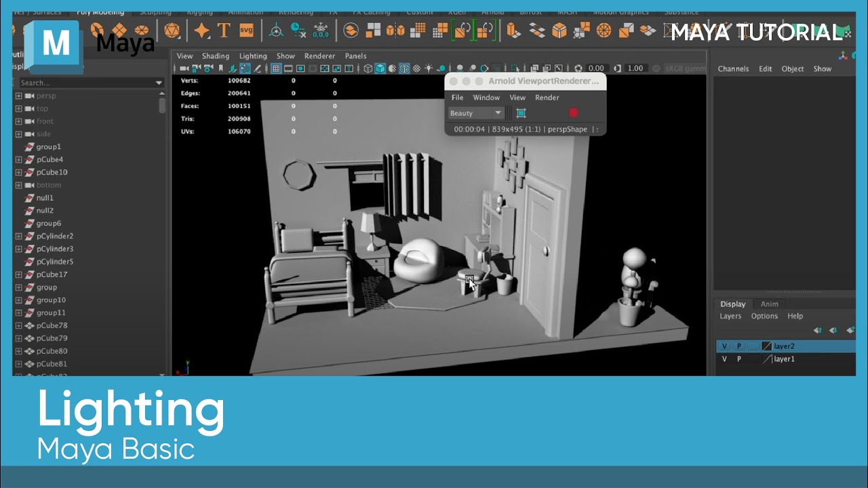Click the Bridge shelf icon
Viewport: 868px width, 488px height.
tap(537, 30)
